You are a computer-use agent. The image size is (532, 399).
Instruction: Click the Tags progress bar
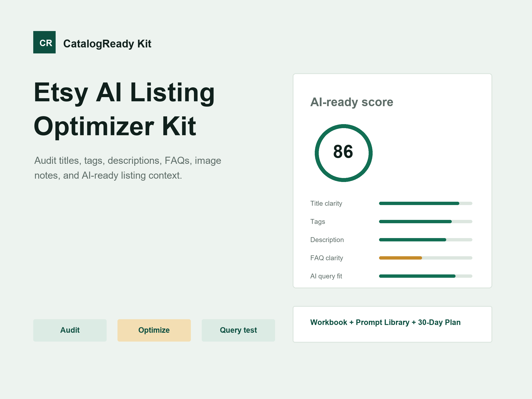(425, 221)
